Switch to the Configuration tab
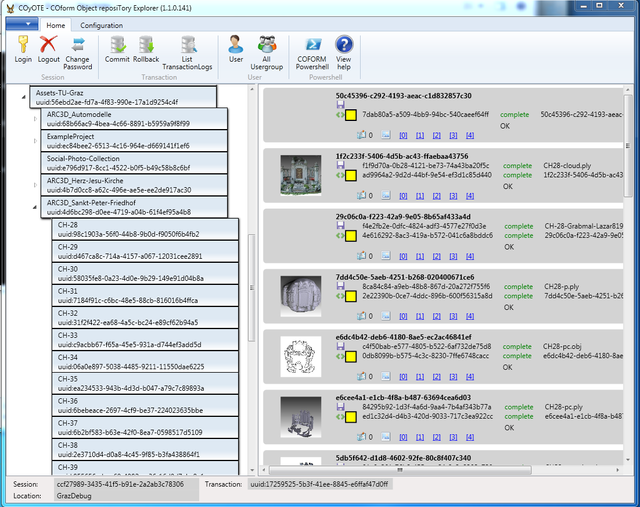 point(102,25)
